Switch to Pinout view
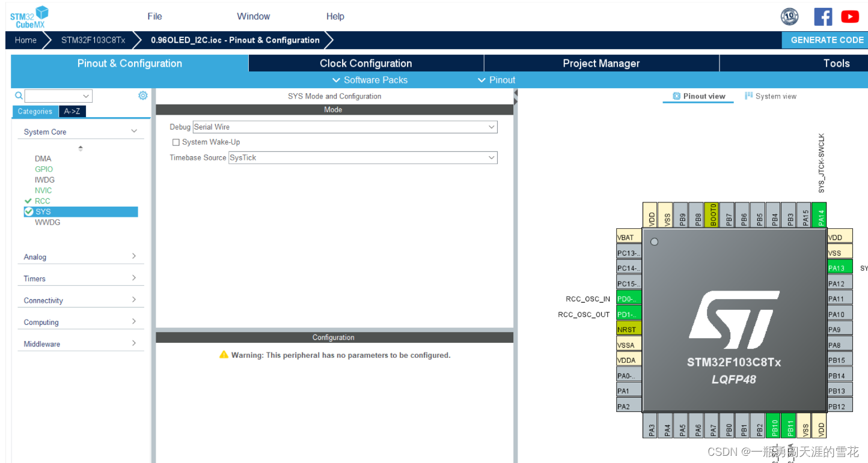Screen dimensions: 868x463 click(698, 96)
